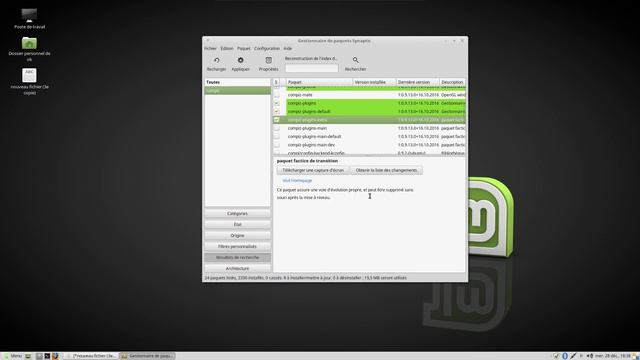Open the Menu button in taskbar
The image size is (640, 360).
pos(13,356)
